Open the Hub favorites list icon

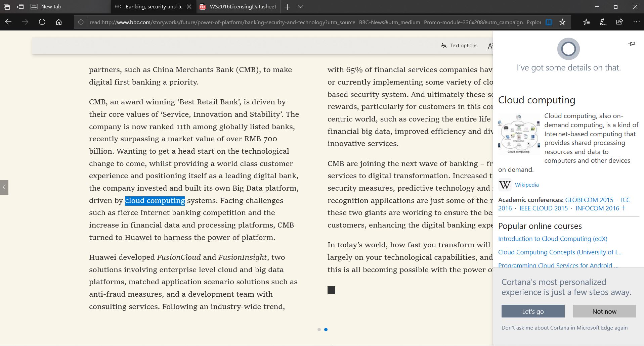pos(586,22)
